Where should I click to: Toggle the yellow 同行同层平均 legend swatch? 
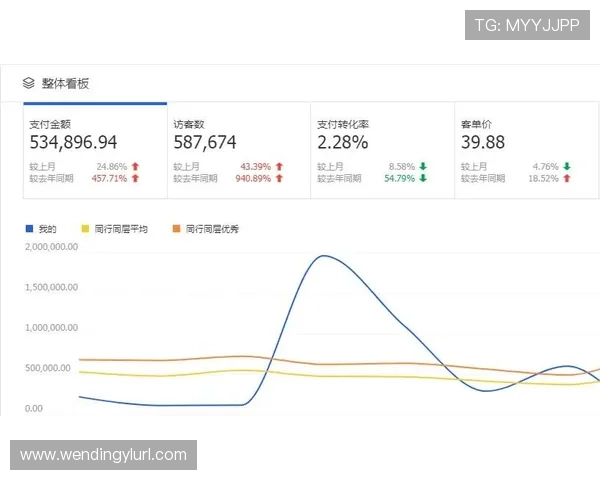pos(85,229)
